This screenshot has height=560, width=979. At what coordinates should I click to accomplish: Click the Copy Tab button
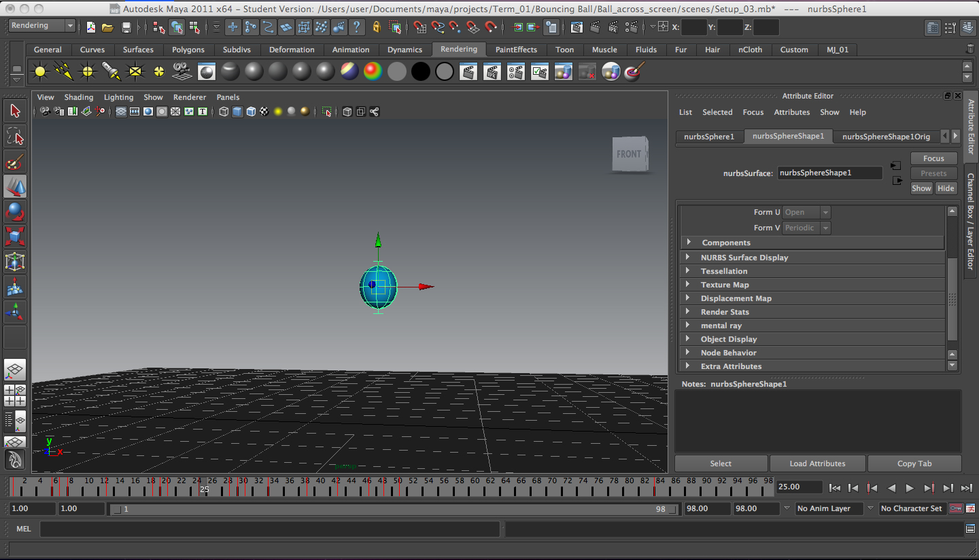[x=914, y=463]
